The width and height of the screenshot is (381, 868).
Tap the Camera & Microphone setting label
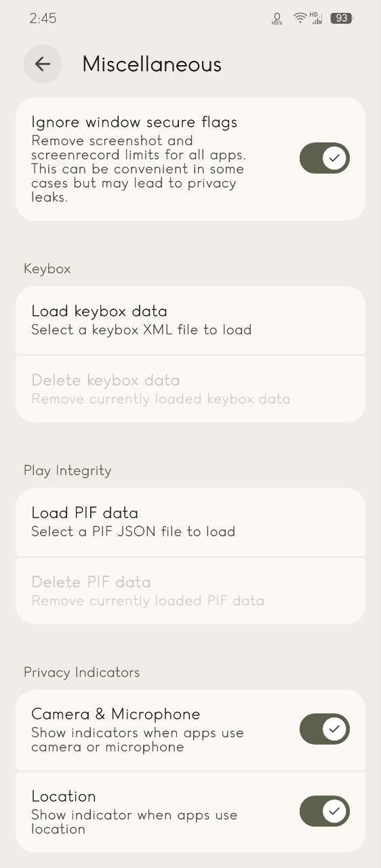(x=116, y=714)
